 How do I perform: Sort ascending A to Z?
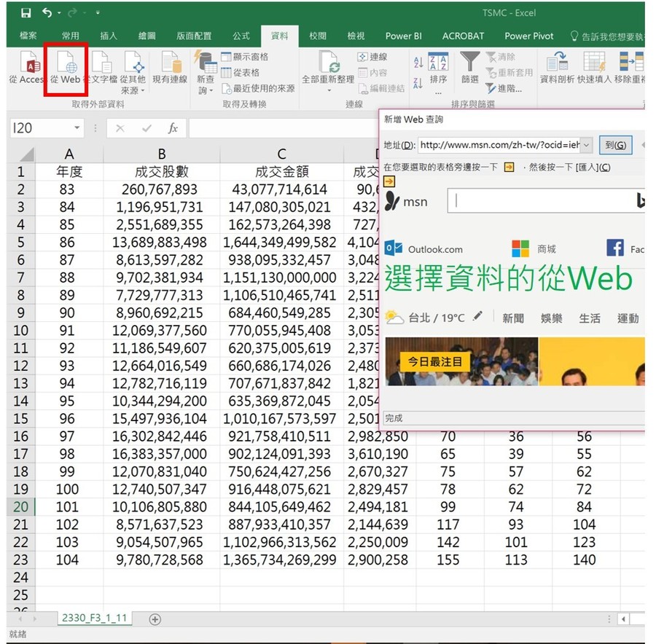click(418, 63)
